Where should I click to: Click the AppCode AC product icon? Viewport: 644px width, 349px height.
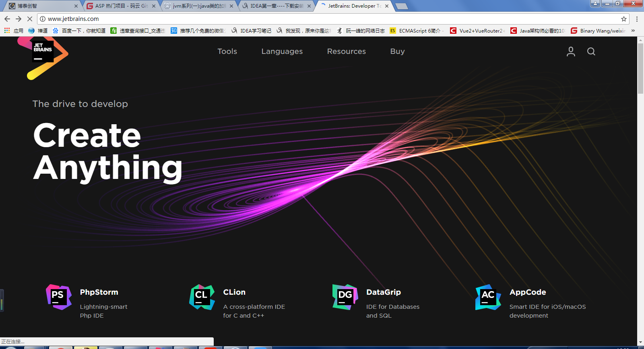click(x=488, y=297)
